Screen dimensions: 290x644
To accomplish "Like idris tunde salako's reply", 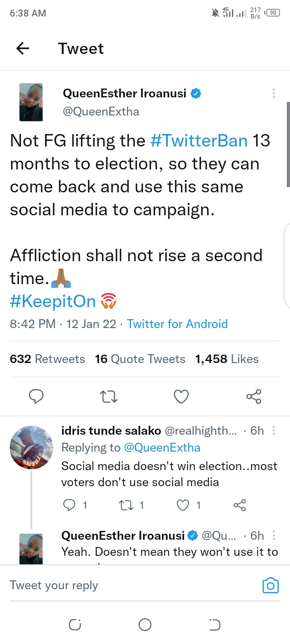I will pyautogui.click(x=183, y=505).
